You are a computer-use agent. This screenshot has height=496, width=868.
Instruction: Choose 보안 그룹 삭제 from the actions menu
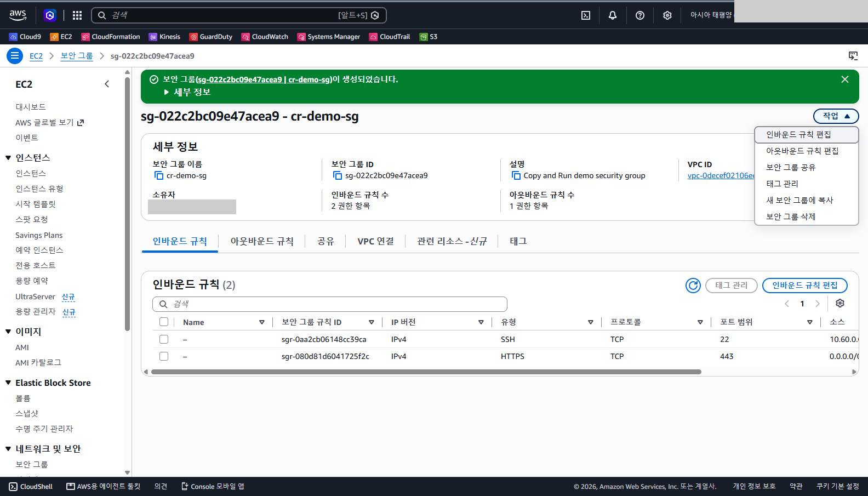click(x=807, y=216)
